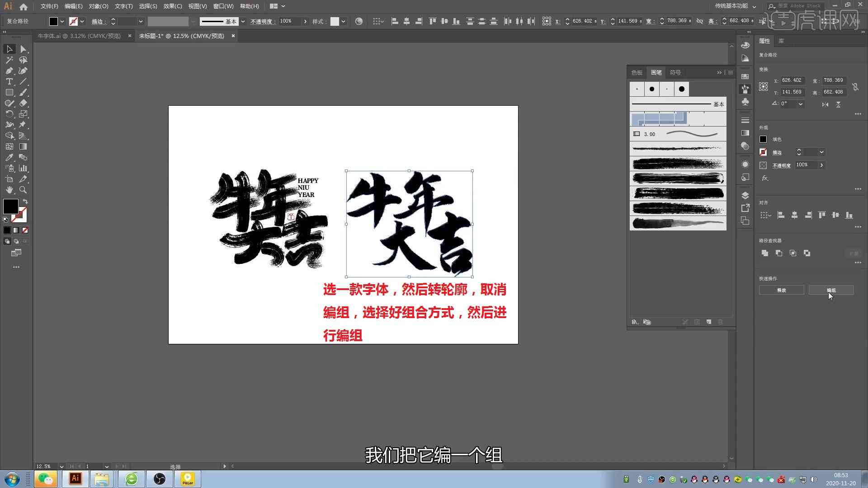The width and height of the screenshot is (868, 488).
Task: Open the 文件 menu
Action: pyautogui.click(x=49, y=6)
